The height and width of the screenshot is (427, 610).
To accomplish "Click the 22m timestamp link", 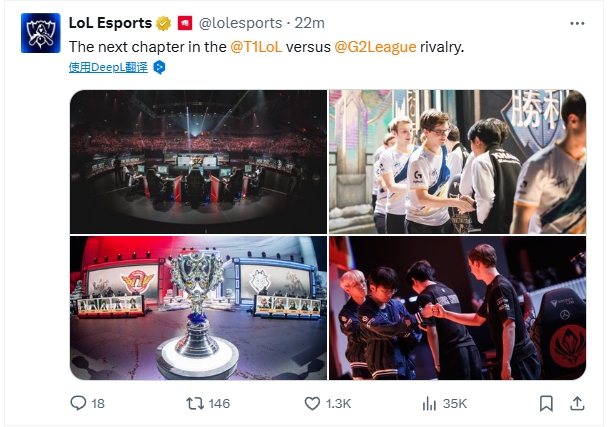I will [x=309, y=23].
